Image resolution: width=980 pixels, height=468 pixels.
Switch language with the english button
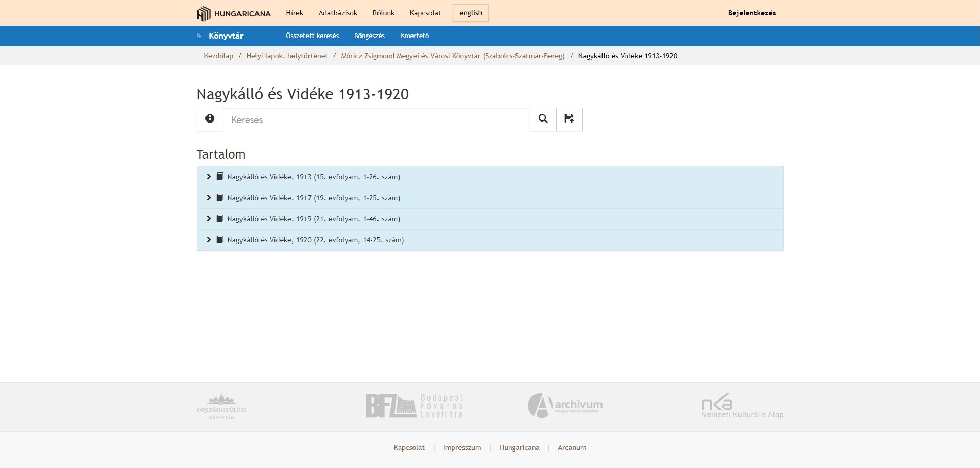(x=471, y=13)
